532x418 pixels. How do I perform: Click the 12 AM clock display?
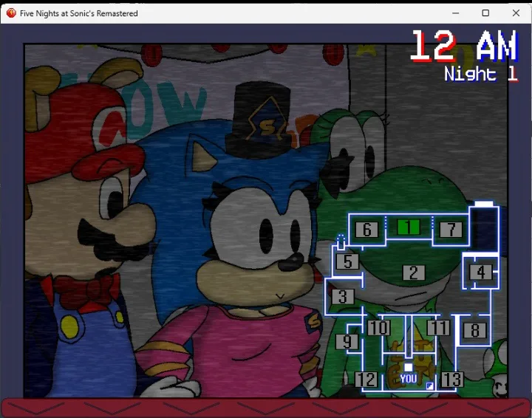tap(465, 46)
